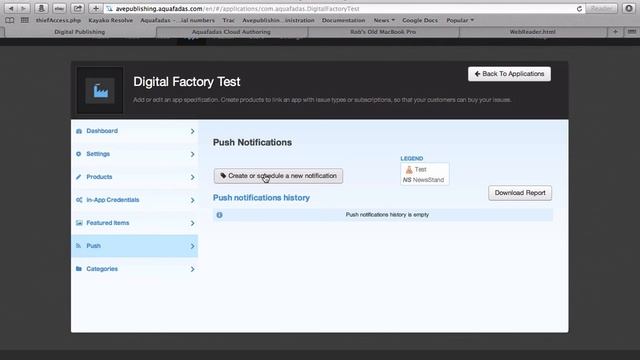640x360 pixels.
Task: Open a new browser tab with plus
Action: point(615,32)
